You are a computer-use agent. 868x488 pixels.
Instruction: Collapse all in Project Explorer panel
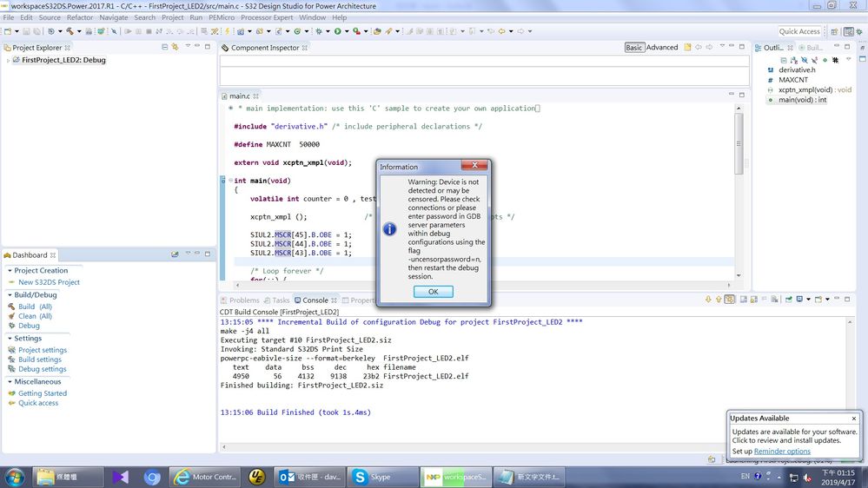[x=164, y=47]
